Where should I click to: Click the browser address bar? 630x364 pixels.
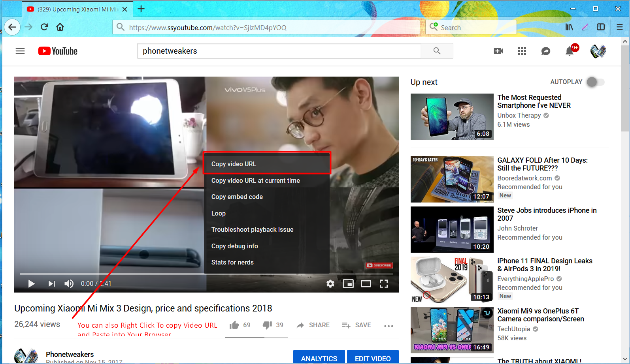pyautogui.click(x=266, y=27)
